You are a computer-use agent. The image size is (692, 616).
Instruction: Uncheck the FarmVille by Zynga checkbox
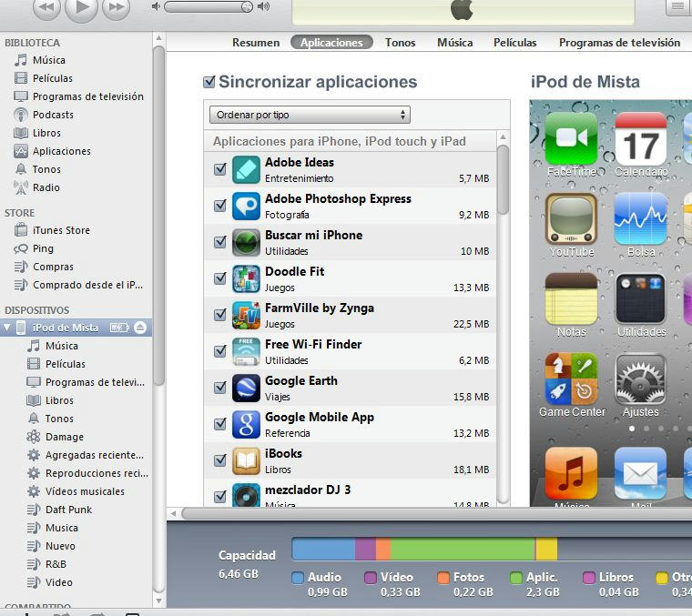(219, 315)
